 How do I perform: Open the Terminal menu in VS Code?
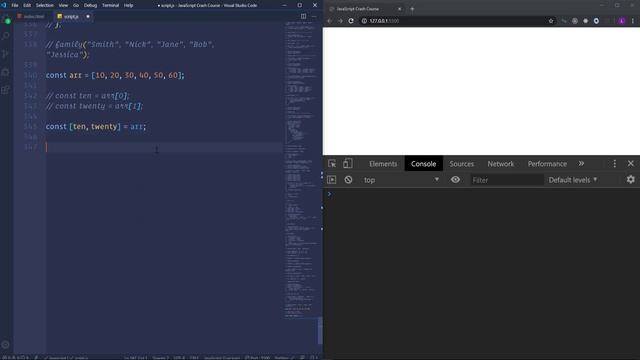click(x=110, y=5)
